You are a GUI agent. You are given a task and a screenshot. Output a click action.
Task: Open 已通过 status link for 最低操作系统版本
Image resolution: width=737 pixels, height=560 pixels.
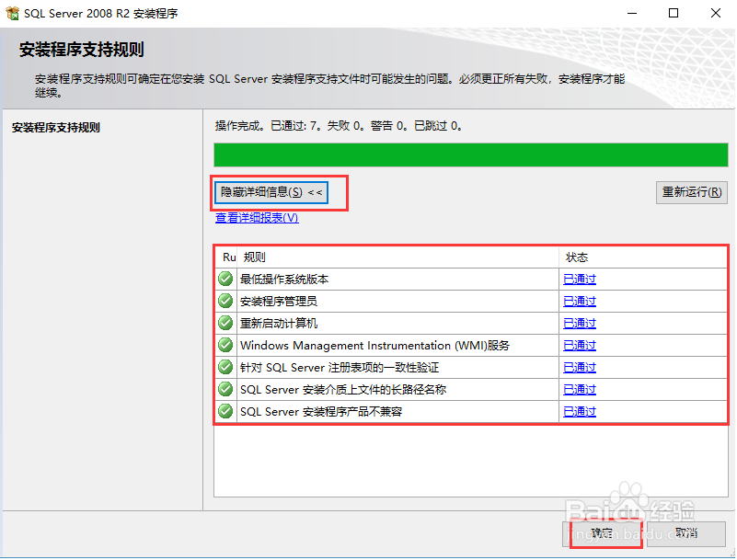click(580, 279)
